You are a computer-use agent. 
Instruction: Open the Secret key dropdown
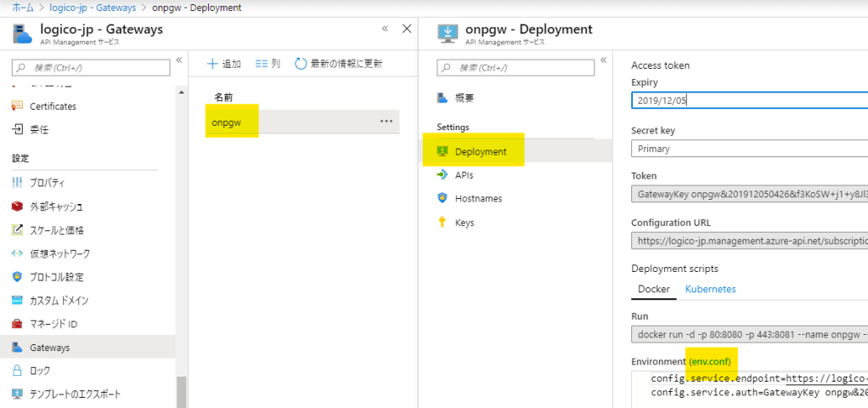[x=749, y=149]
